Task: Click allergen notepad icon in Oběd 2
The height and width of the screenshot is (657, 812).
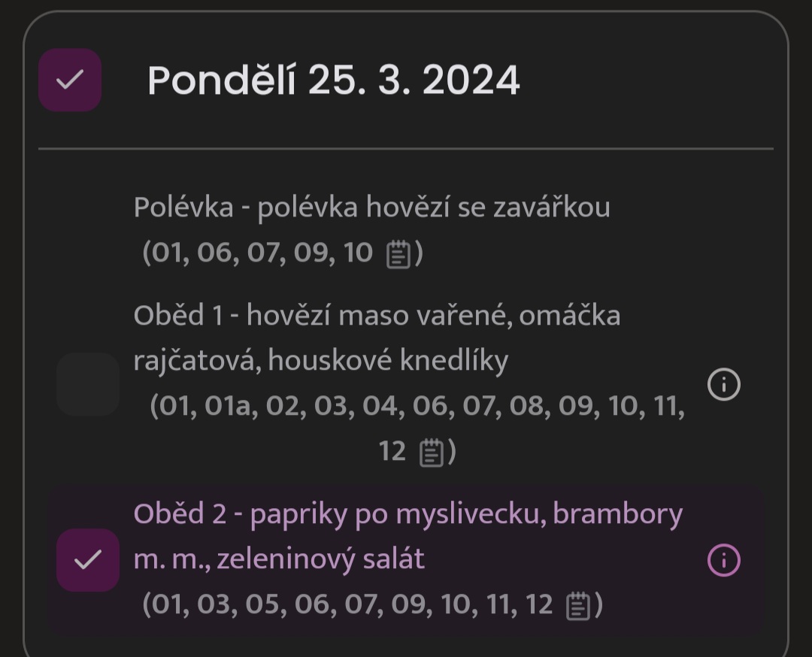Action: pyautogui.click(x=578, y=605)
